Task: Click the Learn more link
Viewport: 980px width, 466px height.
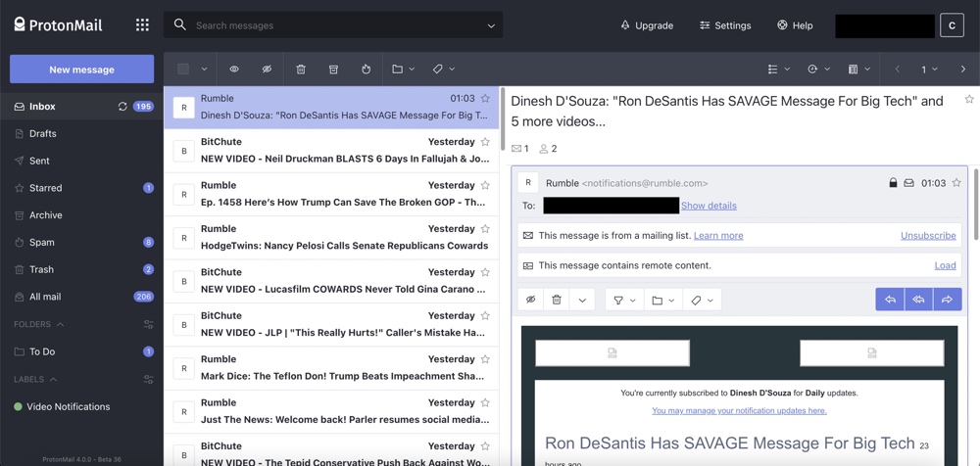Action: (718, 236)
